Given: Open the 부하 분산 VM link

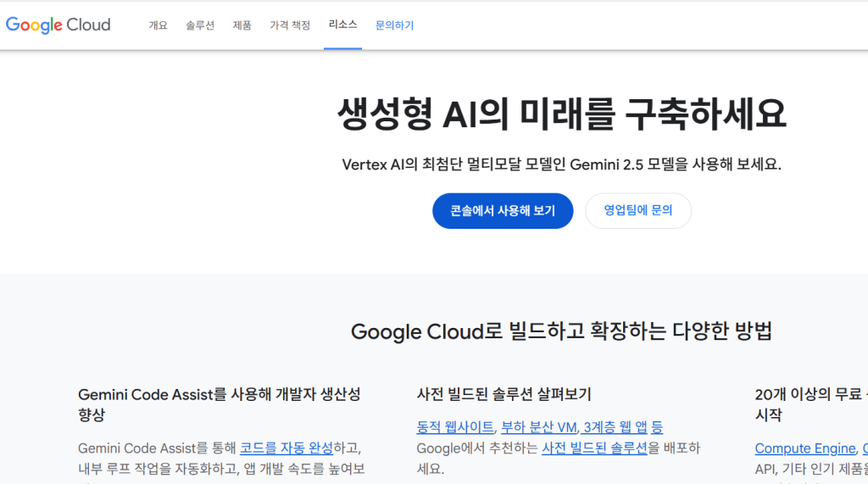Looking at the screenshot, I should click(538, 427).
